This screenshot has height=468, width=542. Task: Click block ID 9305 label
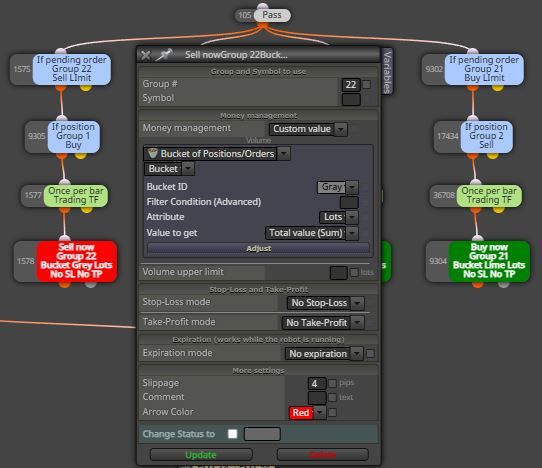(37, 136)
